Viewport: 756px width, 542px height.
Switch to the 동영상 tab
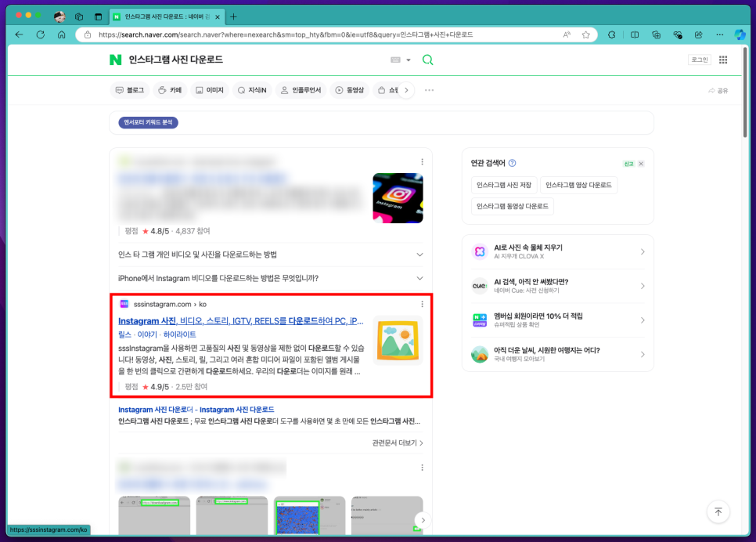pyautogui.click(x=350, y=90)
